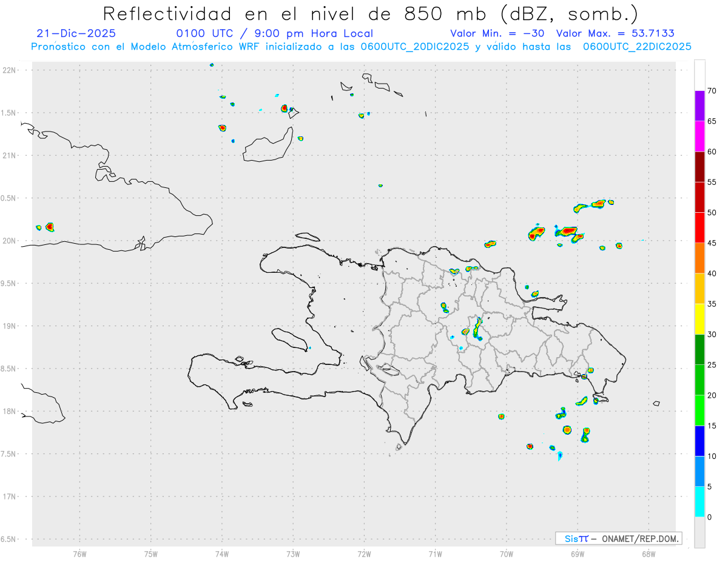The height and width of the screenshot is (562, 728).
Task: Click the color bar tick label '15'
Action: [712, 426]
